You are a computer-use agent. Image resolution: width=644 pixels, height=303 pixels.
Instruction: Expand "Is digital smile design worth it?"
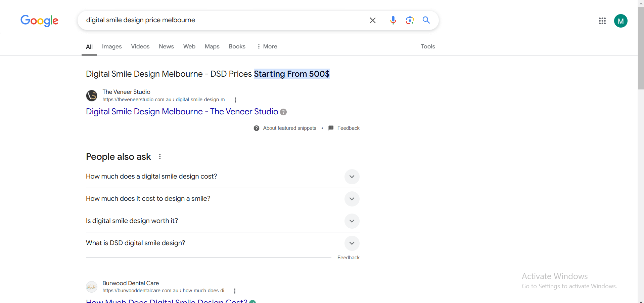(x=352, y=221)
